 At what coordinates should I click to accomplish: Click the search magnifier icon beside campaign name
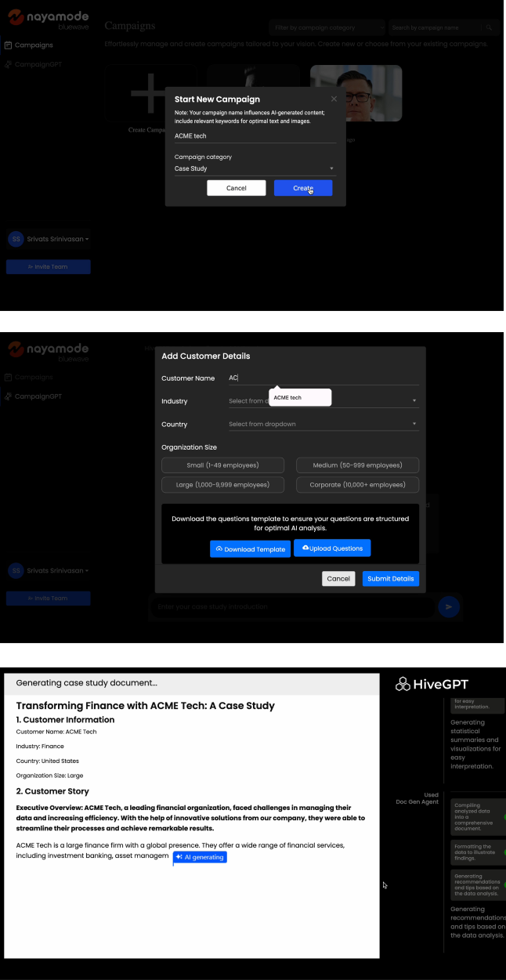pos(490,28)
